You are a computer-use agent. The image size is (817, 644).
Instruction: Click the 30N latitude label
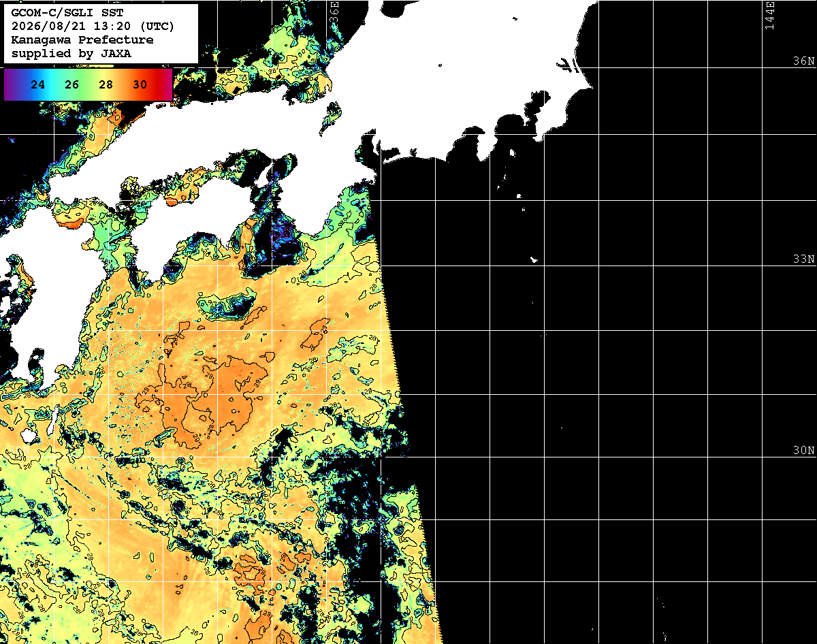pos(803,451)
